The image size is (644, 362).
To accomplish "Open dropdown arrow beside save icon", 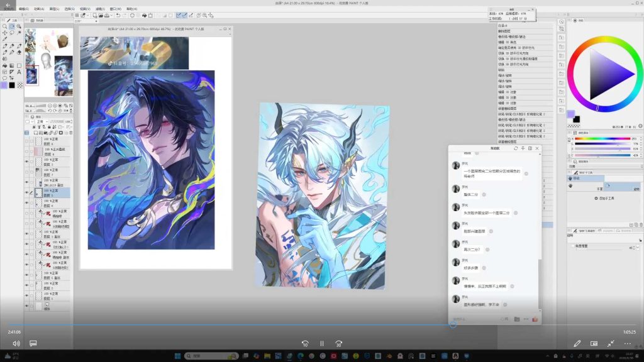I will pos(111,16).
